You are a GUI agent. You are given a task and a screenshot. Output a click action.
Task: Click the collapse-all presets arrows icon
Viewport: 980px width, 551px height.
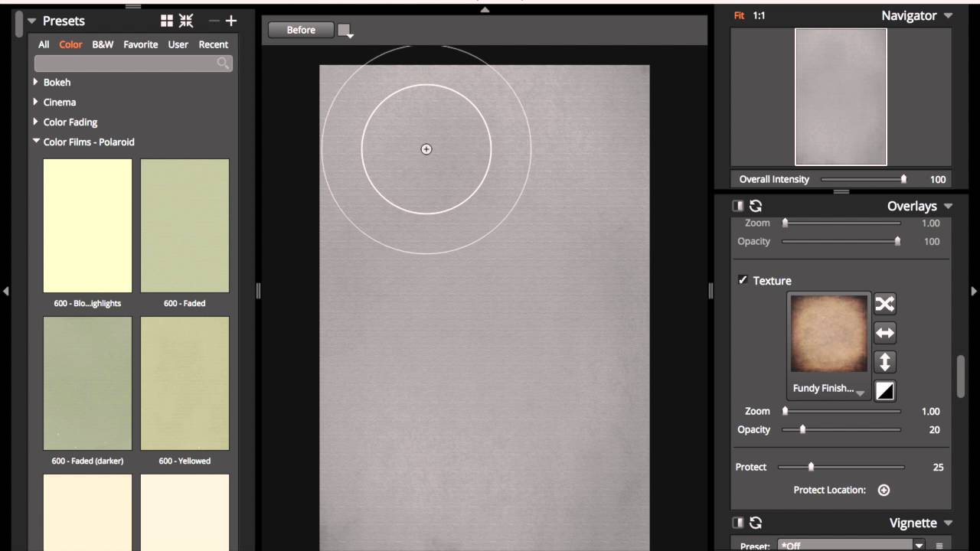(186, 21)
